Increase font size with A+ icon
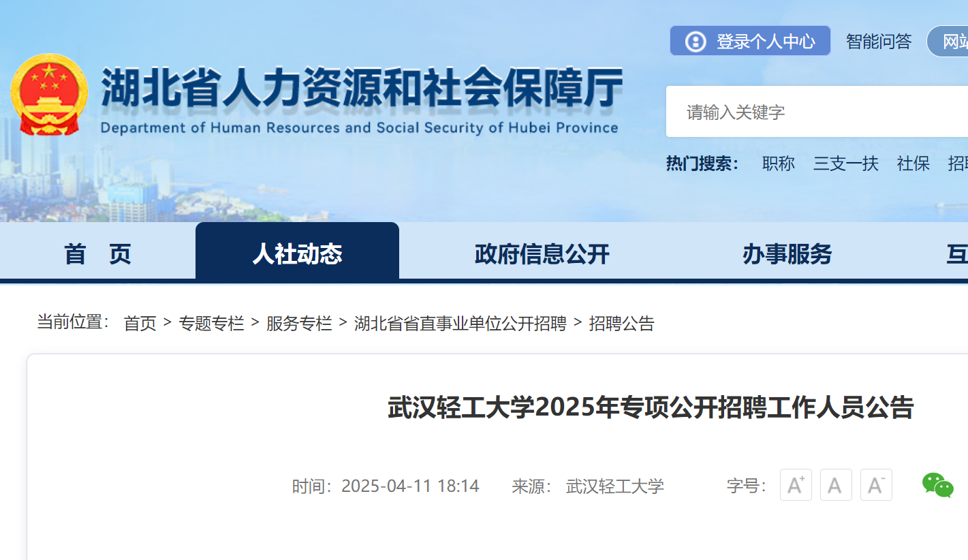 [796, 485]
